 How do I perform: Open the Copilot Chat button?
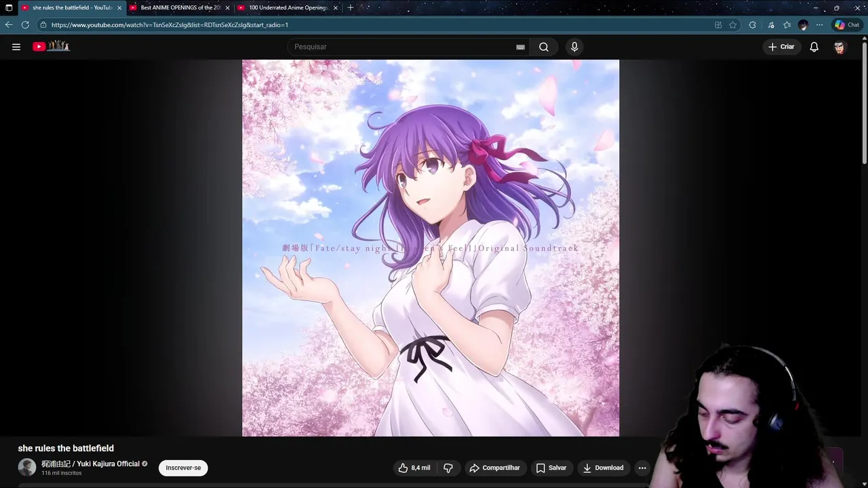[848, 25]
